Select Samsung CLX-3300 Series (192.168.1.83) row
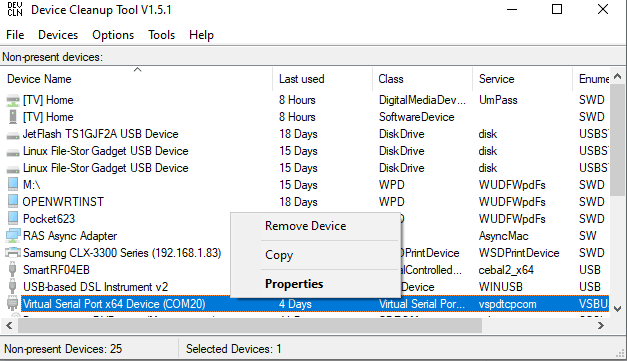Screen dimensions: 627x361 tap(306, 253)
